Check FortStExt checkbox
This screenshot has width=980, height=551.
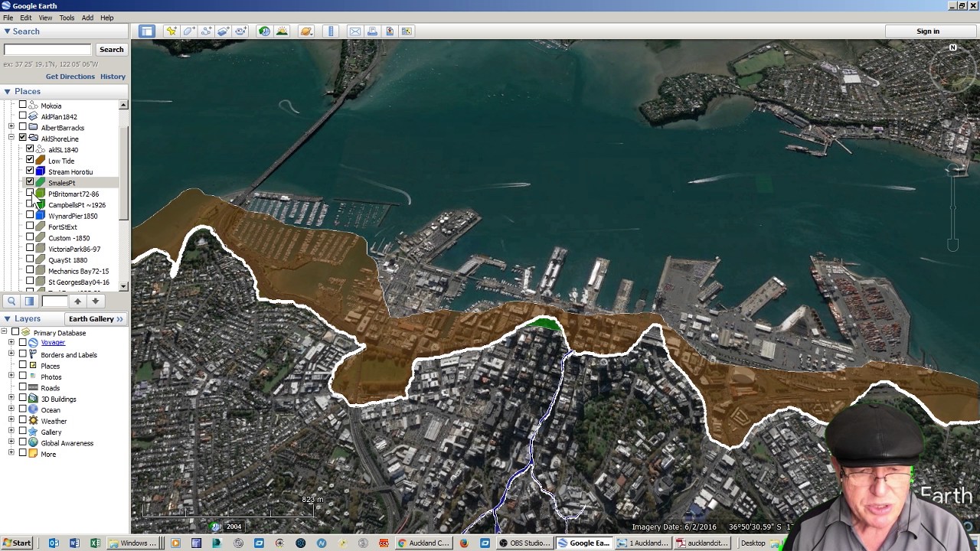(x=30, y=227)
